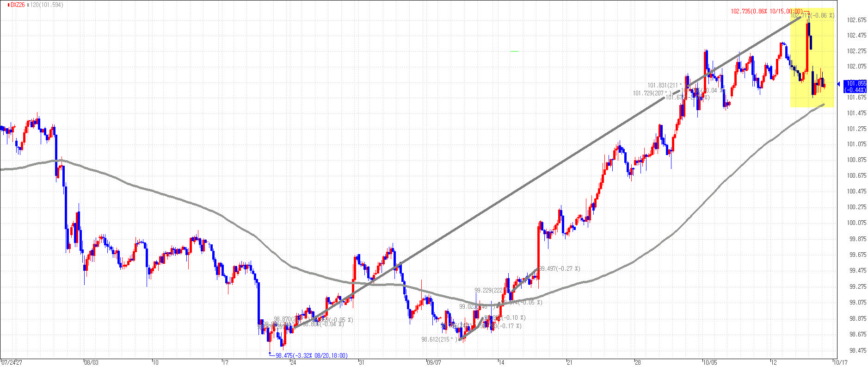Click the 09/07 date axis label
The width and height of the screenshot is (868, 367).
tap(433, 362)
